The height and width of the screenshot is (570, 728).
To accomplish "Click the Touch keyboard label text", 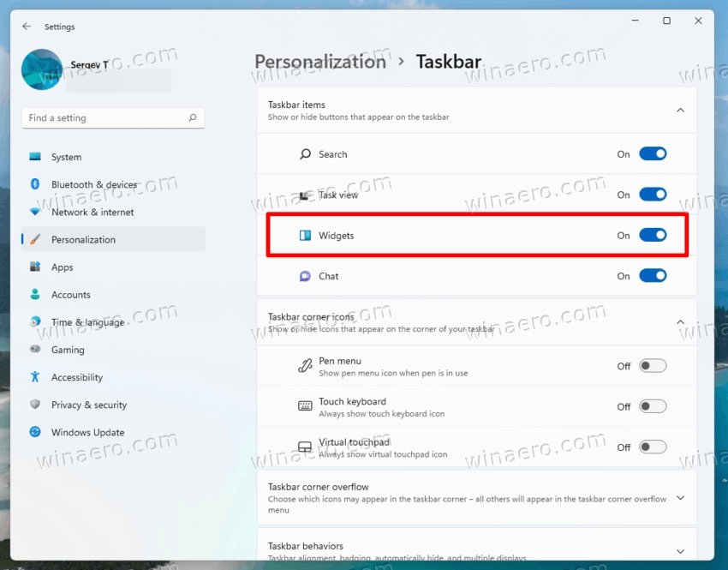I will 352,401.
